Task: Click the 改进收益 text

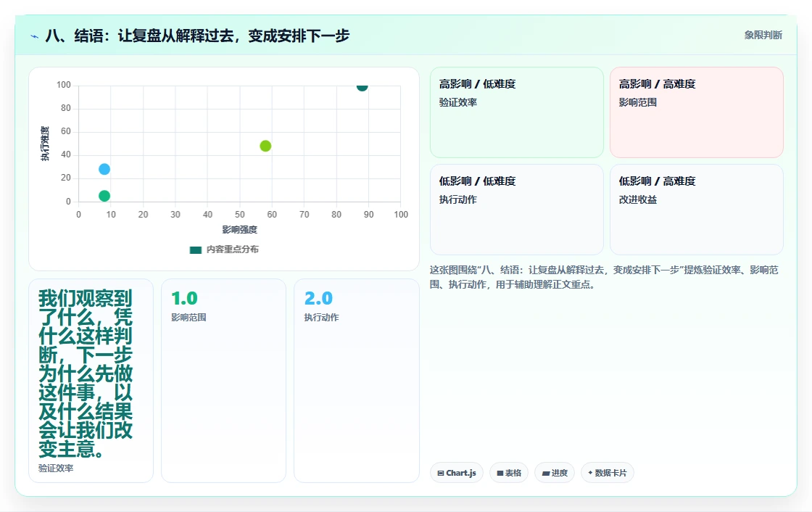Action: [637, 199]
